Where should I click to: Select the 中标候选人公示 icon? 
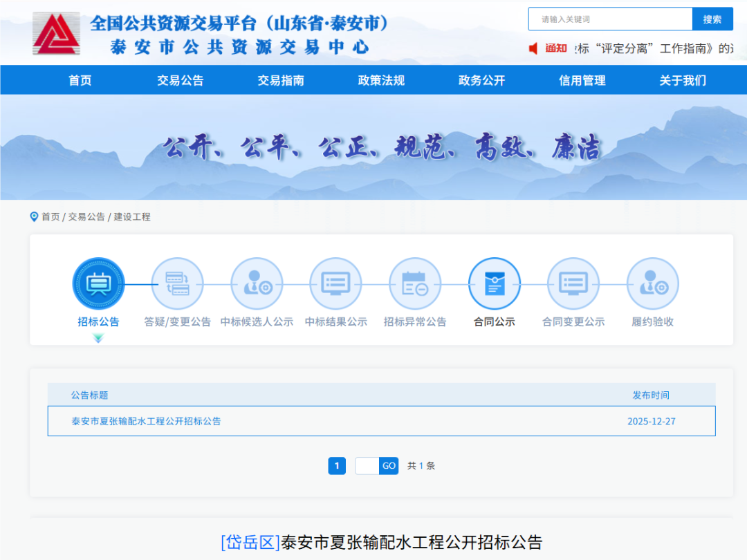tap(257, 283)
